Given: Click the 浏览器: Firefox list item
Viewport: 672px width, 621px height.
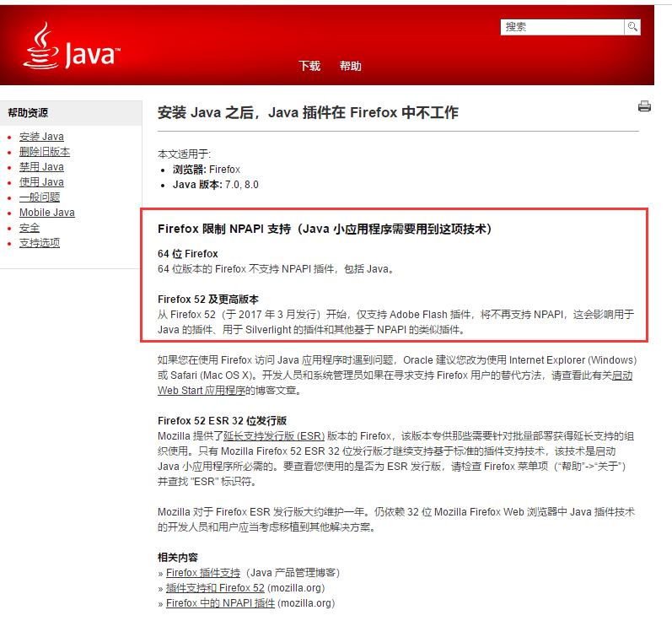Looking at the screenshot, I should [x=207, y=170].
